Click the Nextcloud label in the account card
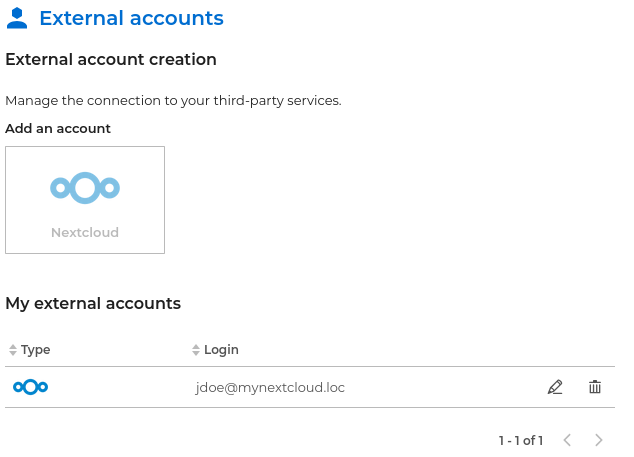The width and height of the screenshot is (634, 457). 85,233
